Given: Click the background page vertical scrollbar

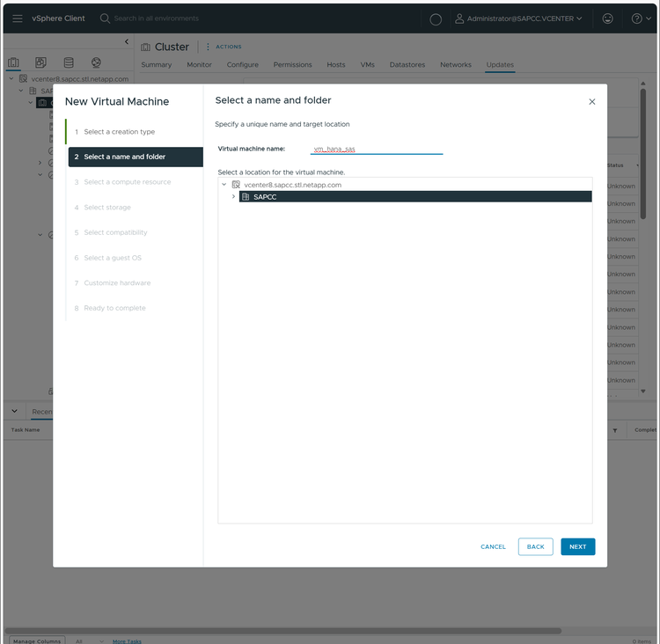Looking at the screenshot, I should pyautogui.click(x=642, y=154).
